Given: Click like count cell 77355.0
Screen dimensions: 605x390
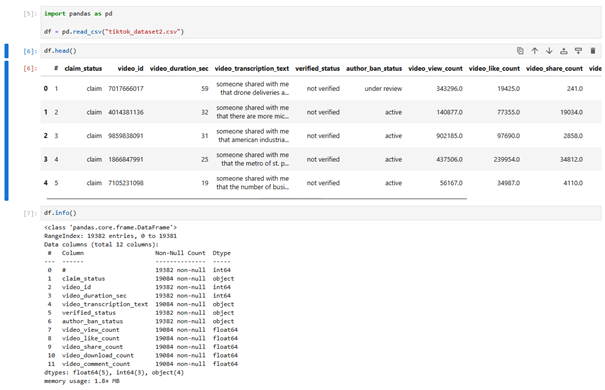Looking at the screenshot, I should click(x=509, y=112).
